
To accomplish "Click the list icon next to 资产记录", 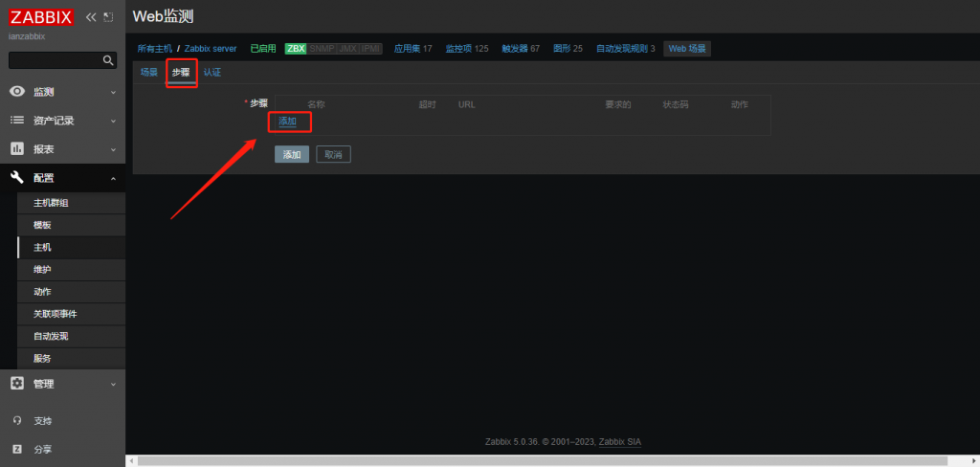I will (x=17, y=121).
